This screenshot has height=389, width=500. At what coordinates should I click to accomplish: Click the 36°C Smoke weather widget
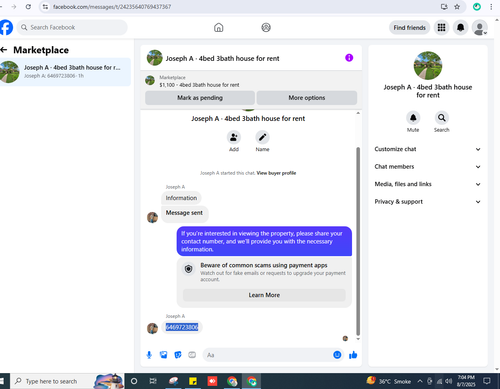coord(389,381)
